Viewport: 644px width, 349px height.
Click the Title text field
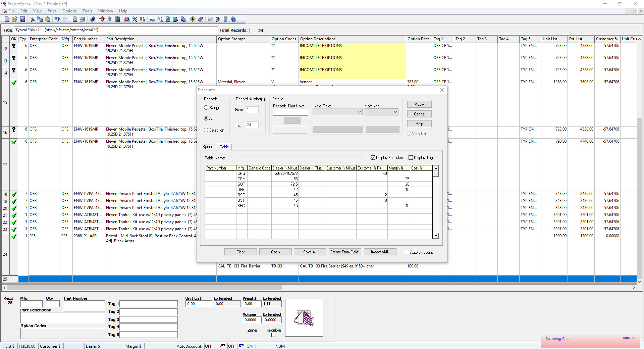116,30
